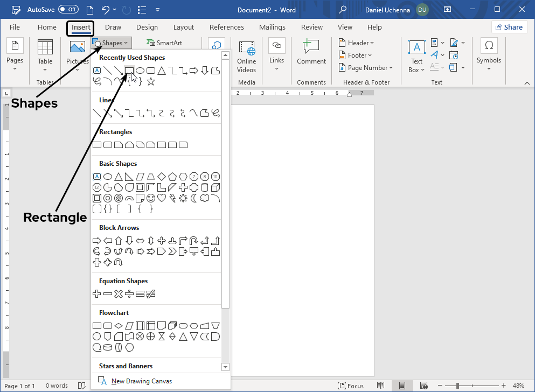Choose the Heart shape in Basic Shapes
This screenshot has height=392, width=535.
point(162,198)
